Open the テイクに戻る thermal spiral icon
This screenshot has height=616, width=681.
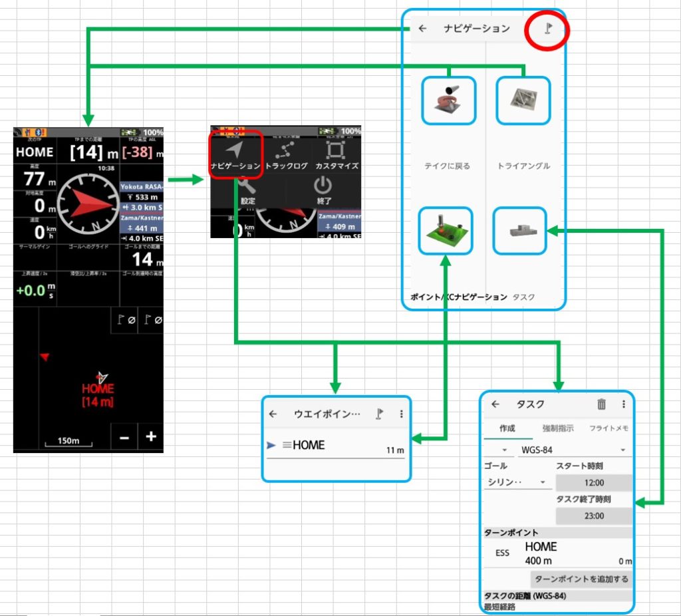point(449,100)
